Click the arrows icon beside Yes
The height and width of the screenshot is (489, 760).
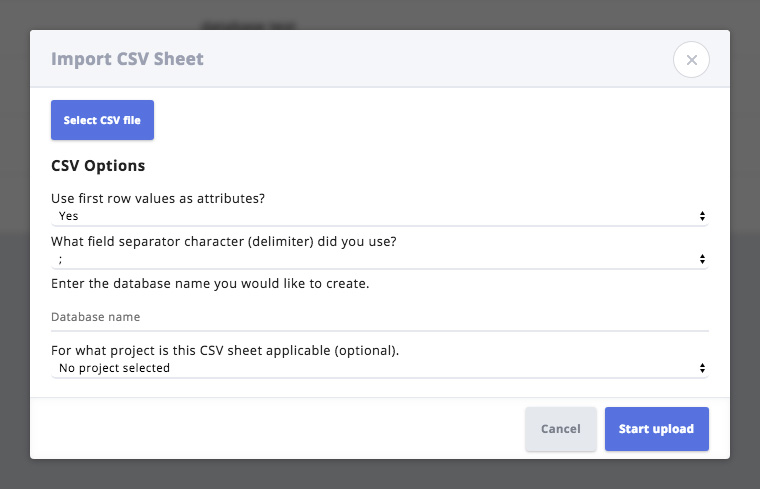pyautogui.click(x=702, y=216)
